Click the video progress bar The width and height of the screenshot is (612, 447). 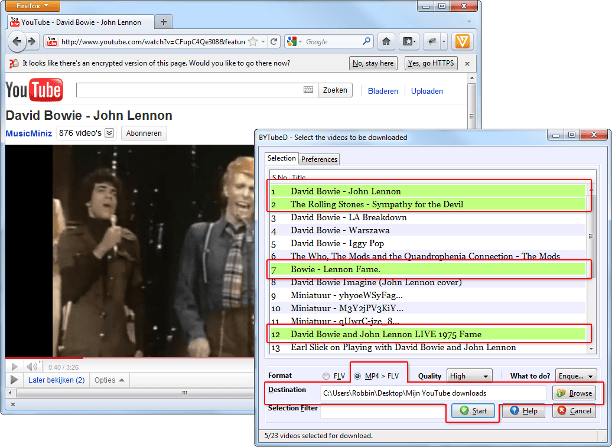[x=130, y=358]
